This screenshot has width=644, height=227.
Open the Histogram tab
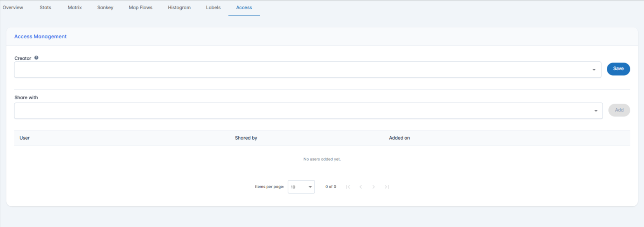click(x=179, y=7)
